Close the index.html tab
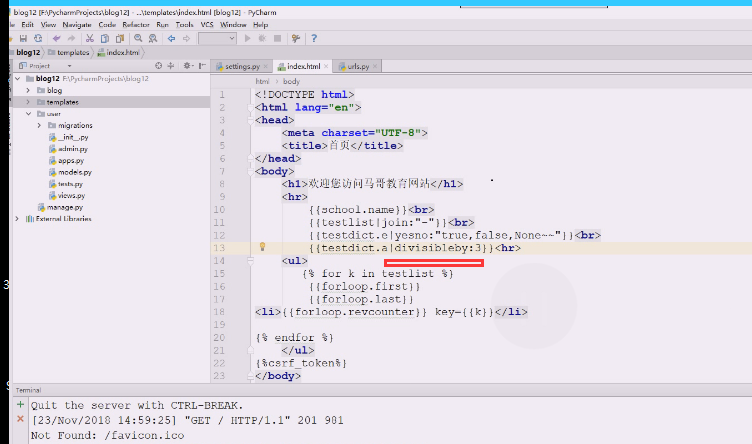This screenshot has height=444, width=752. tap(326, 66)
